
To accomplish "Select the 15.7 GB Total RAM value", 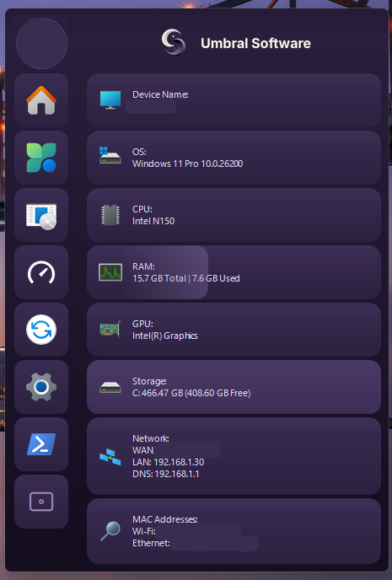I will (x=159, y=278).
